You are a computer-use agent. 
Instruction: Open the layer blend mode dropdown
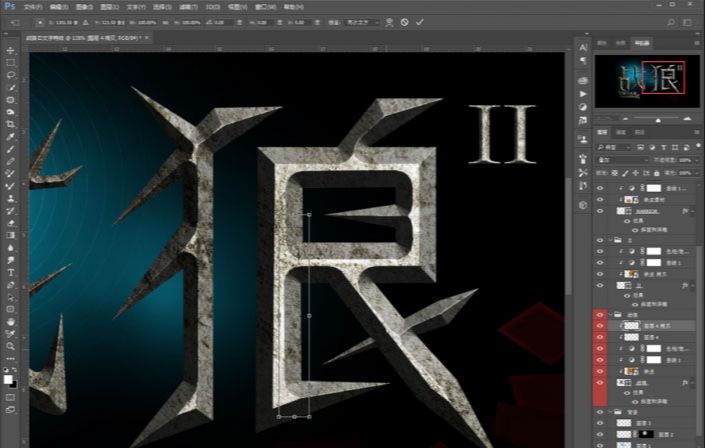point(623,160)
